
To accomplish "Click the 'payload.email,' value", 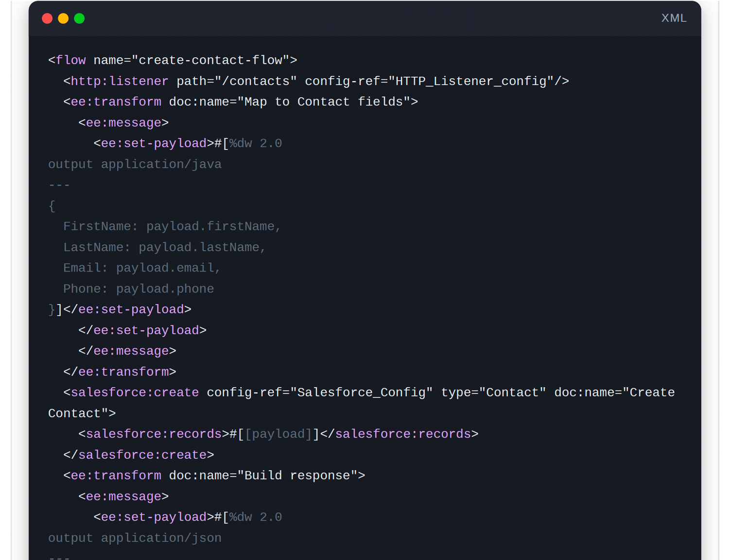I will click(x=169, y=268).
